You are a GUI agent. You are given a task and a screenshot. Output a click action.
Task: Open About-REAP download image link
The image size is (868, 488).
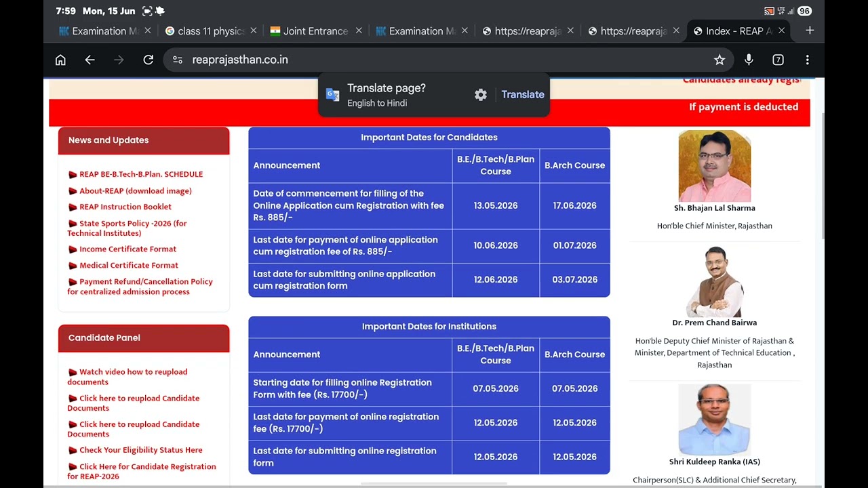click(136, 191)
